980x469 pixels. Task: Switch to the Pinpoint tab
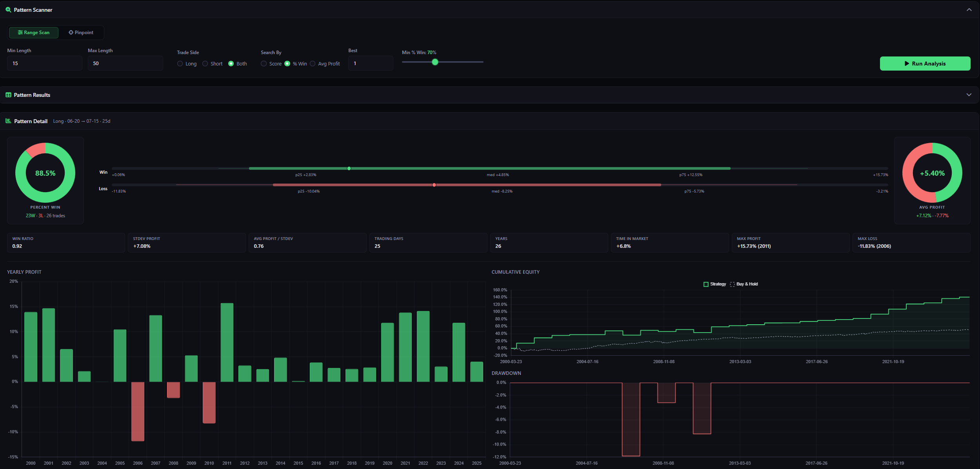tap(81, 32)
